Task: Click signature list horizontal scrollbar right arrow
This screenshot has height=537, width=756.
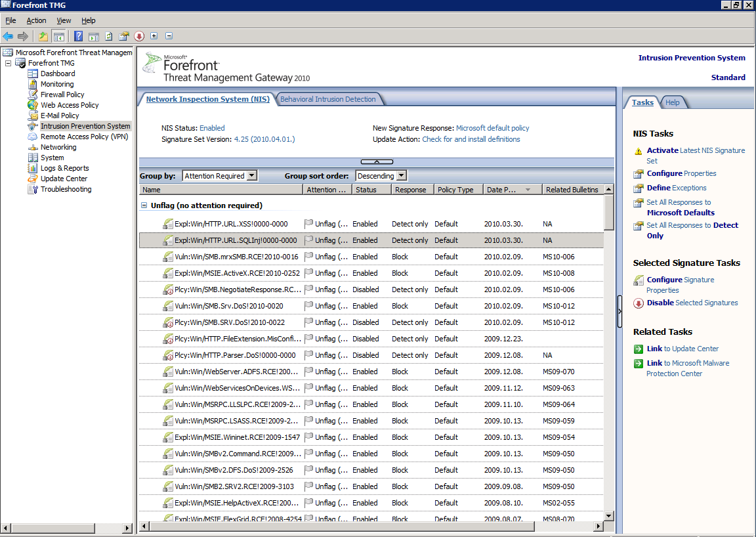Action: (x=598, y=526)
